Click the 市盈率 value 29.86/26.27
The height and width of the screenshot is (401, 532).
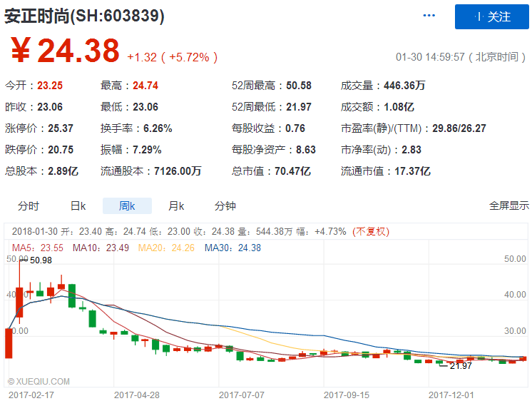(459, 128)
